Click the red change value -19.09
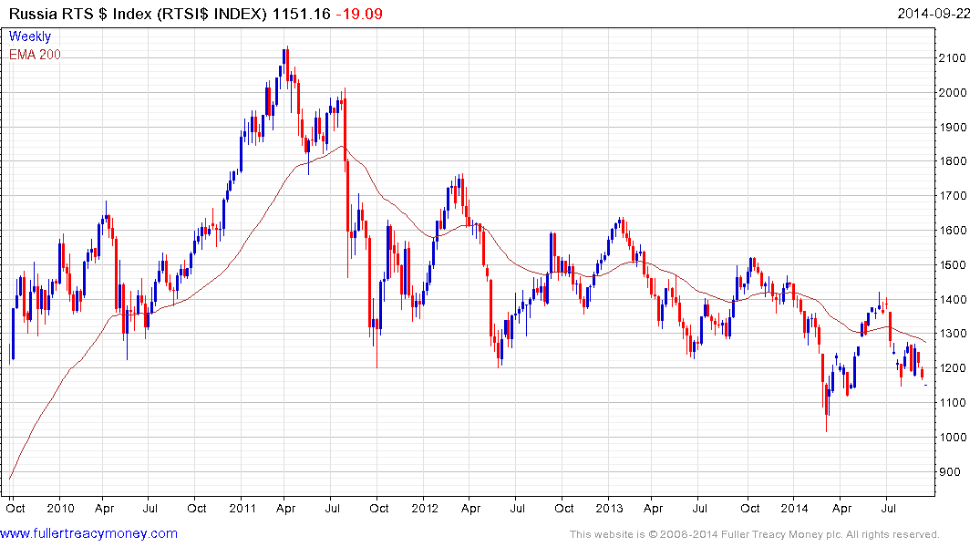Image resolution: width=980 pixels, height=547 pixels. tap(359, 14)
